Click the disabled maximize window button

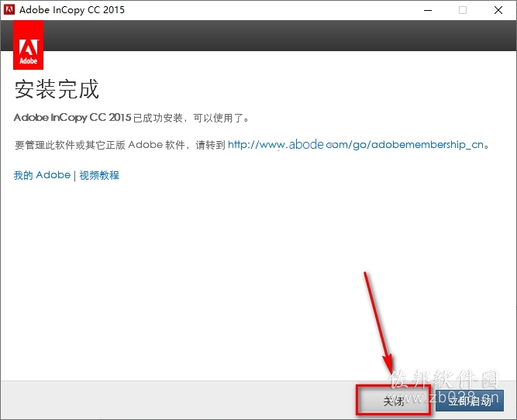[x=463, y=10]
